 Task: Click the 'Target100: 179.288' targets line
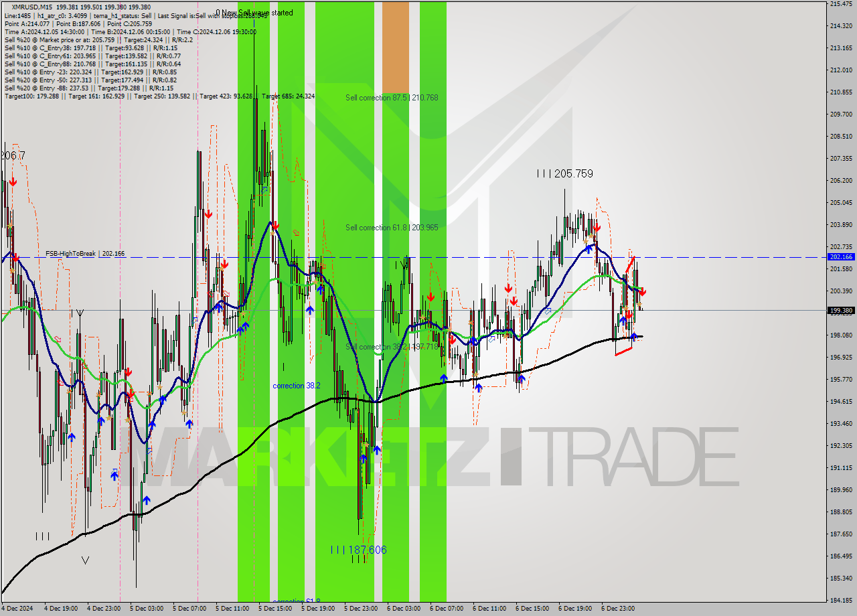[159, 96]
